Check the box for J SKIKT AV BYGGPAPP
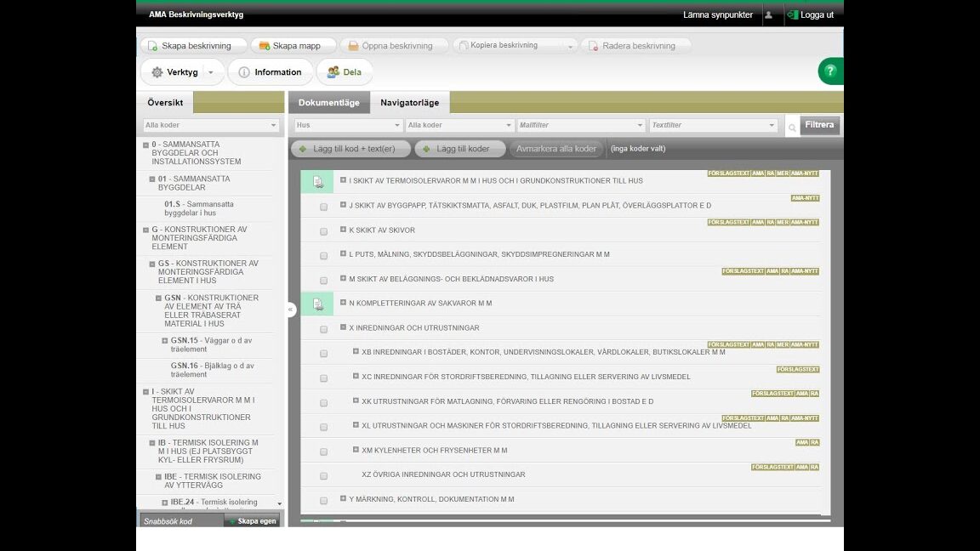This screenshot has width=980, height=551. click(324, 207)
